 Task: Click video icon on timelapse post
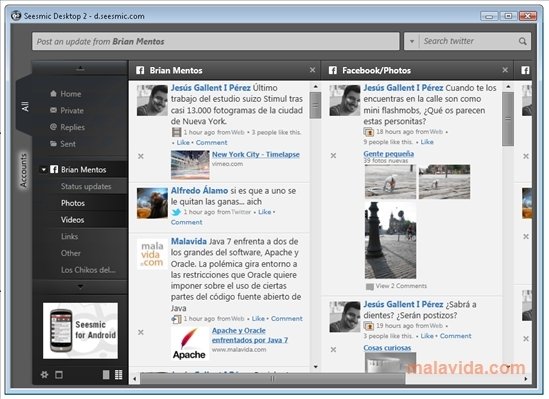click(176, 132)
